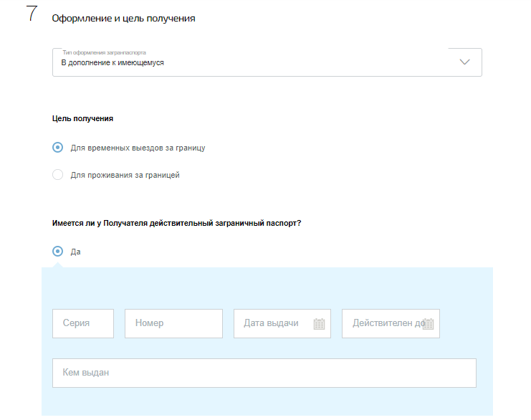Click the 'Кем выдан' input field
531x420 pixels.
coord(264,373)
